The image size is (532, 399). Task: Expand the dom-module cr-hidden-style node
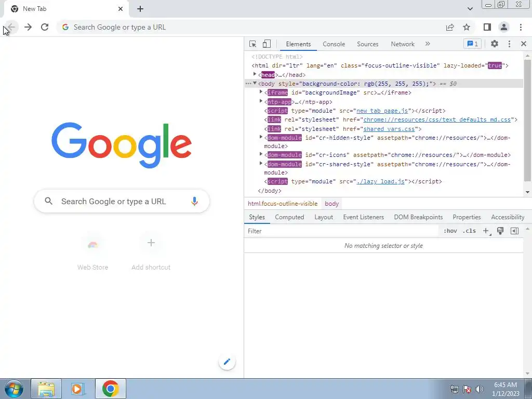(x=261, y=137)
